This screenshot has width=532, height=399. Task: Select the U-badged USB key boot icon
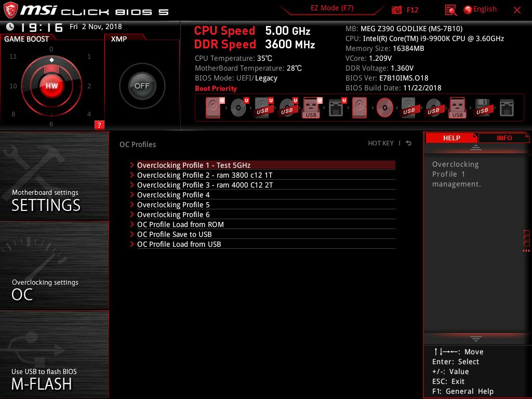312,108
